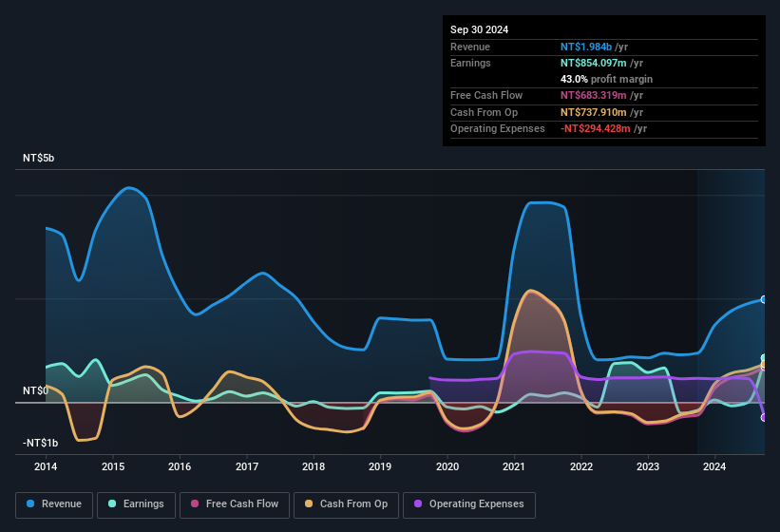Screen dimensions: 780x532
Task: Click the 2020 x-axis label
Action: click(x=447, y=466)
